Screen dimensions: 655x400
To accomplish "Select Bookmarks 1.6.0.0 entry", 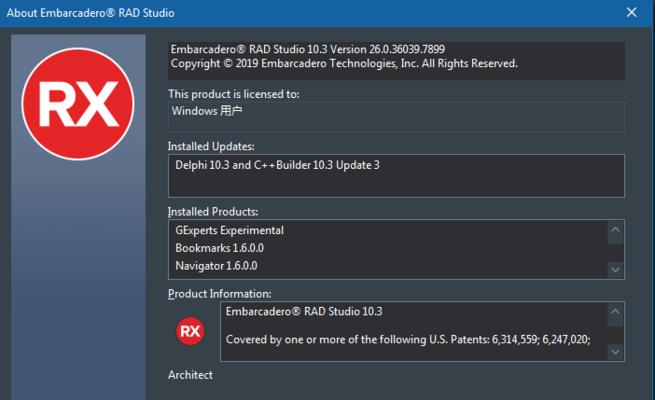I will click(219, 248).
